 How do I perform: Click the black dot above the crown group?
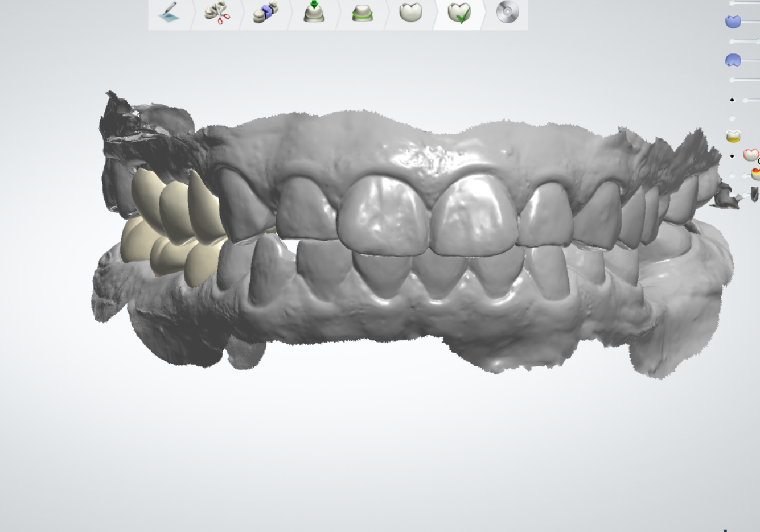[732, 100]
